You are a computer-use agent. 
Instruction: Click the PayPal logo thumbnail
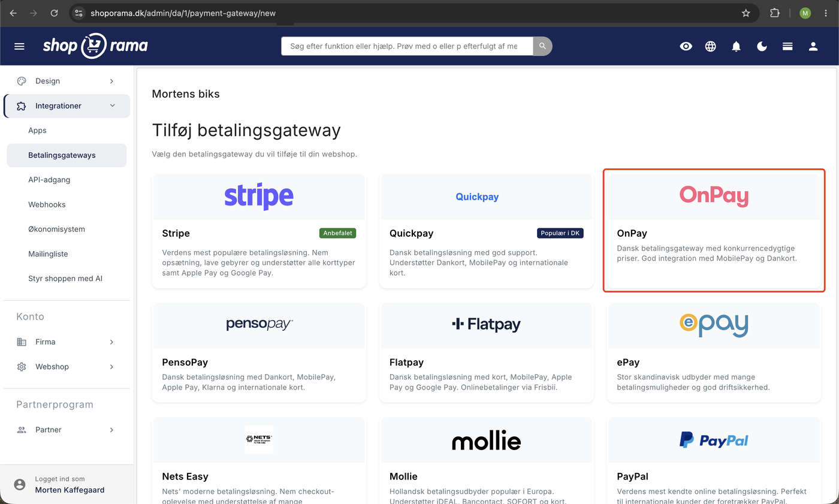coord(714,440)
